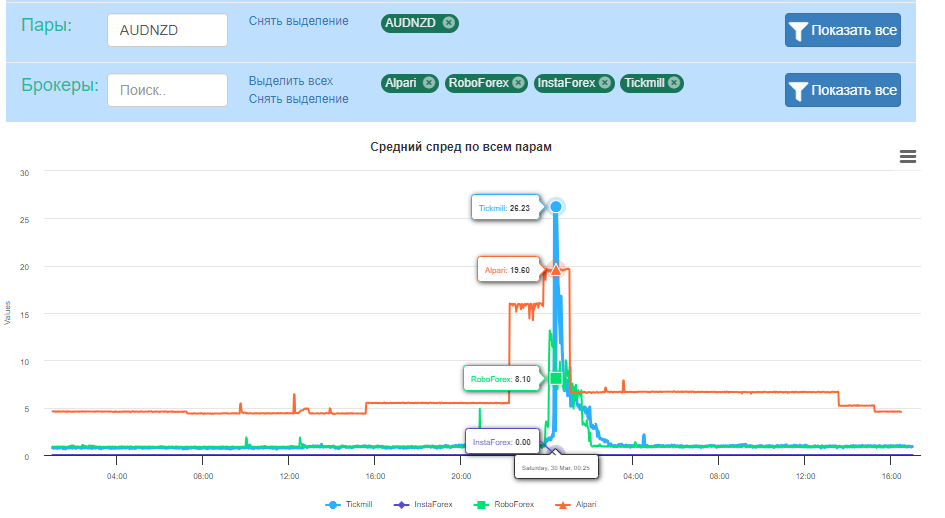Remove the Tickmill broker tag
Image resolution: width=945 pixels, height=518 pixels.
point(674,83)
